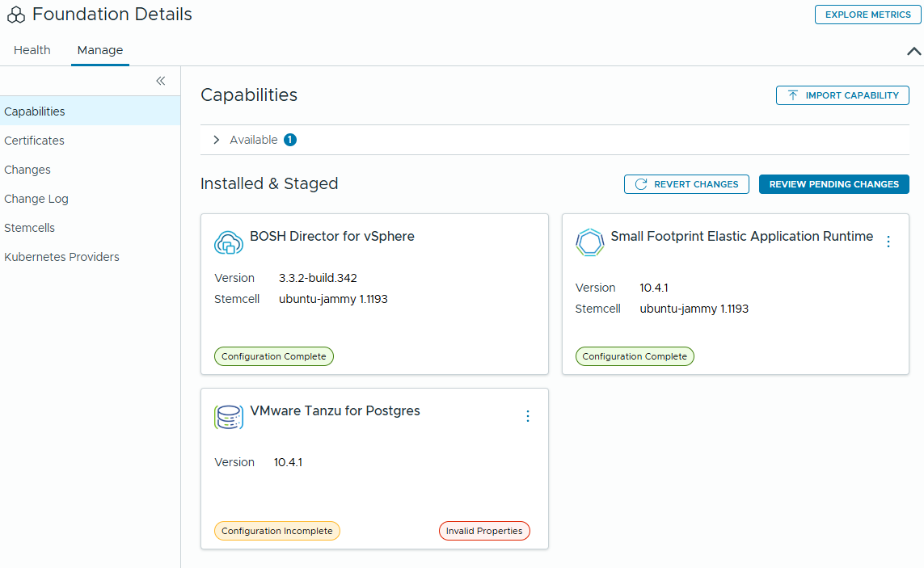924x568 pixels.
Task: Click Tanzu for Postgres version 10.4.1 value
Action: [288, 462]
